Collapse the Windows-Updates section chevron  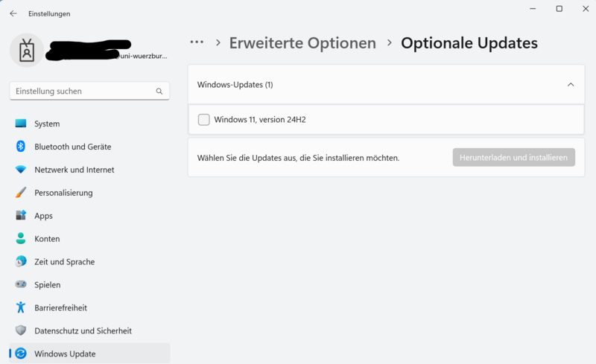[571, 85]
